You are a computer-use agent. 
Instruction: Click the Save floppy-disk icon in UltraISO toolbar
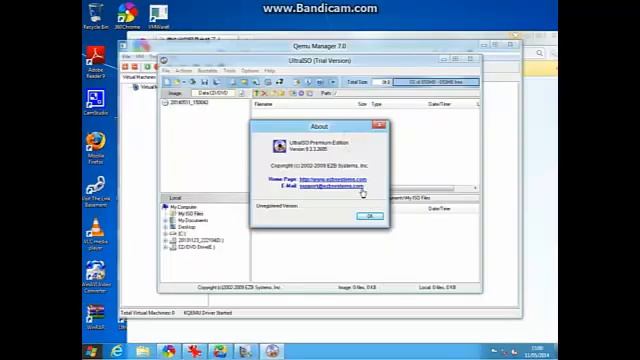[204, 82]
